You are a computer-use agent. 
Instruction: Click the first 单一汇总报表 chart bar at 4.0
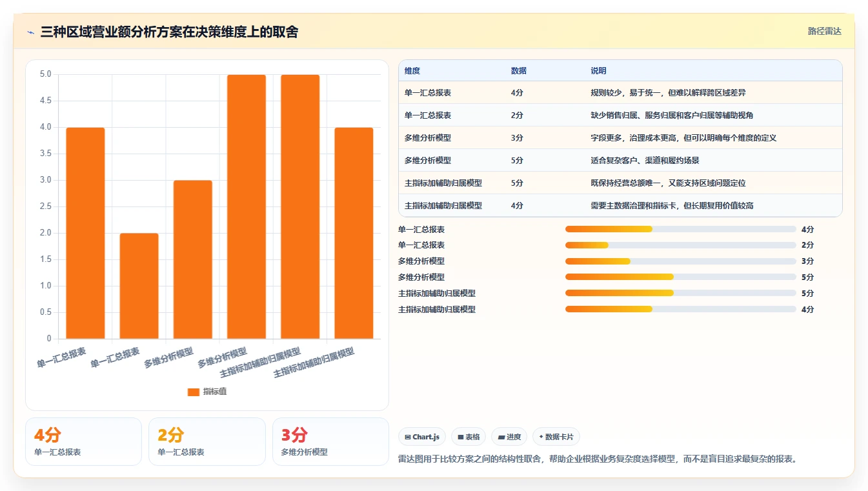pos(85,233)
